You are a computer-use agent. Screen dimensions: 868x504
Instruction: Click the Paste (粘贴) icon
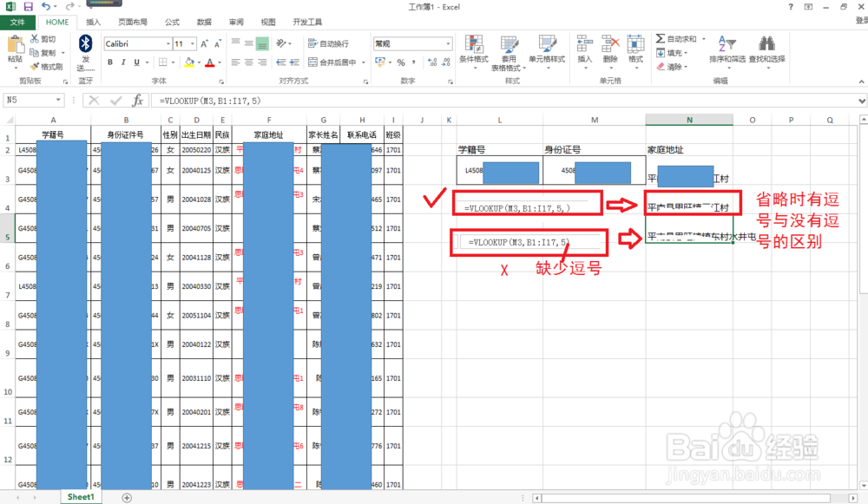coord(16,44)
